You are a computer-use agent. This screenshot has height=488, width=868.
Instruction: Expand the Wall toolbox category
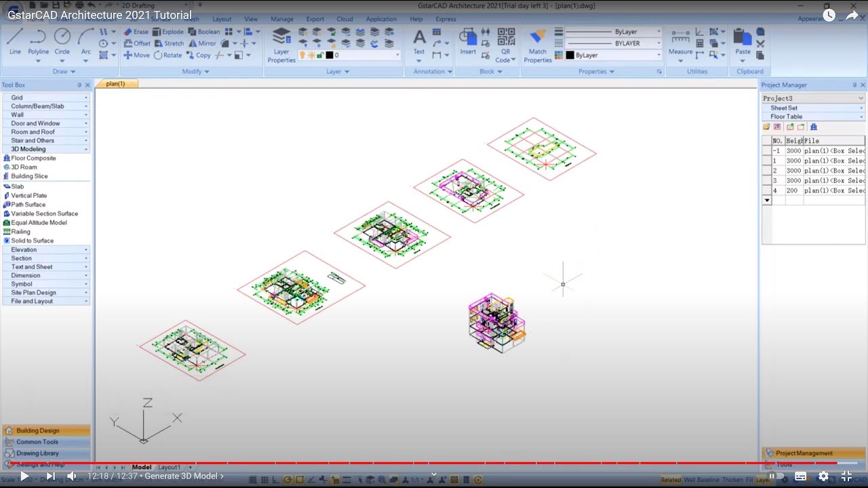click(46, 115)
